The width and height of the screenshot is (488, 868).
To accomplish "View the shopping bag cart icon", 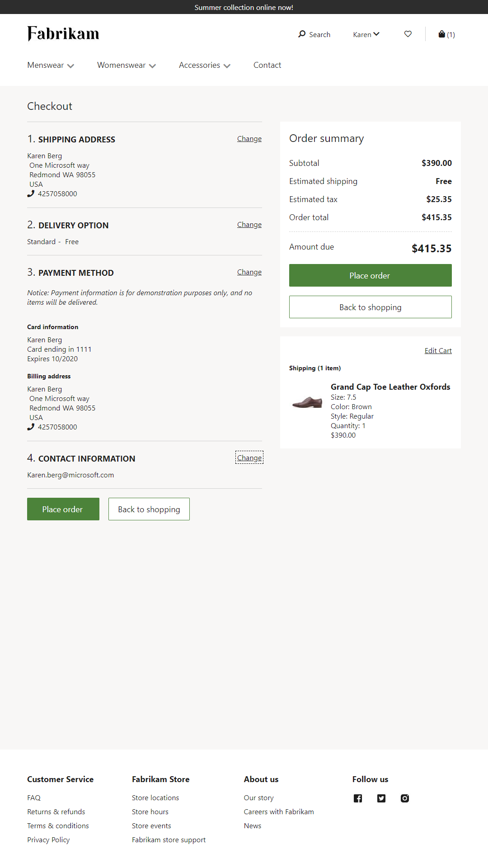I will (x=441, y=34).
